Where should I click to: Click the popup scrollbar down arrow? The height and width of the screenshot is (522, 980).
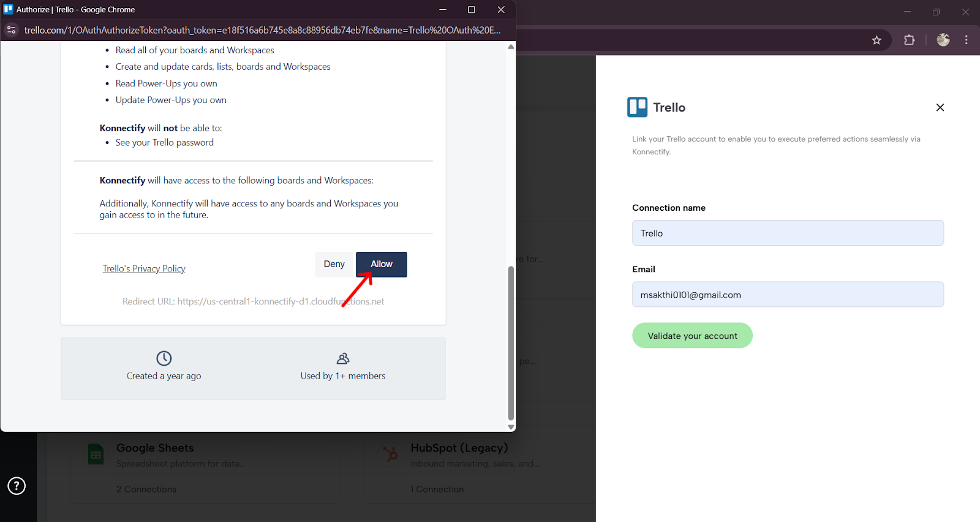tap(511, 427)
